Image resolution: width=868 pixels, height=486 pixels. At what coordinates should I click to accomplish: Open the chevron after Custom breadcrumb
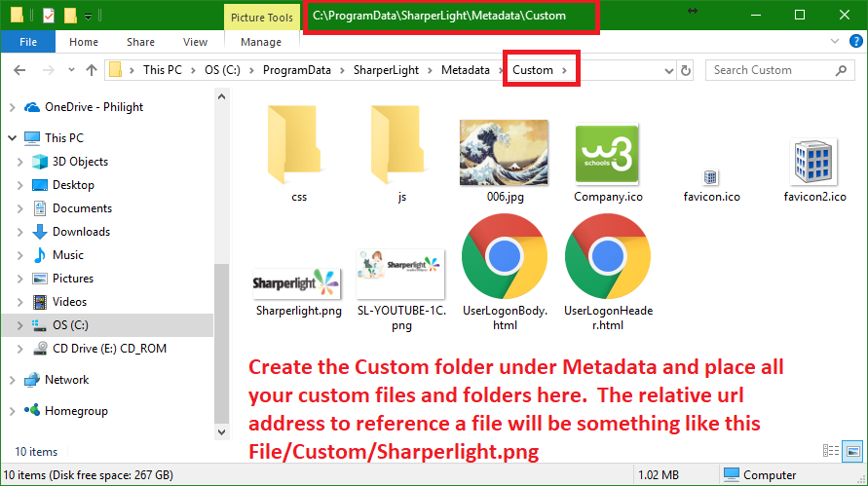click(x=565, y=70)
